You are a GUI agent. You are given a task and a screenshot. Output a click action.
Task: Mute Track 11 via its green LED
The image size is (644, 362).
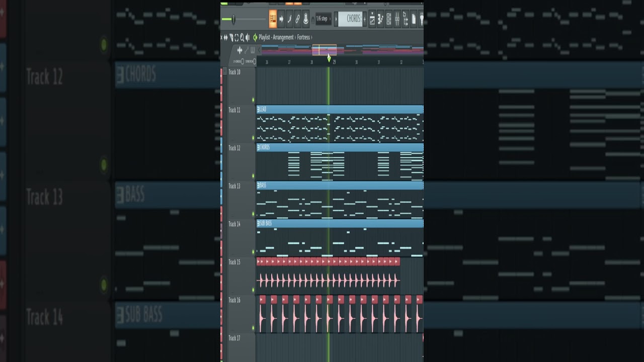tap(253, 137)
